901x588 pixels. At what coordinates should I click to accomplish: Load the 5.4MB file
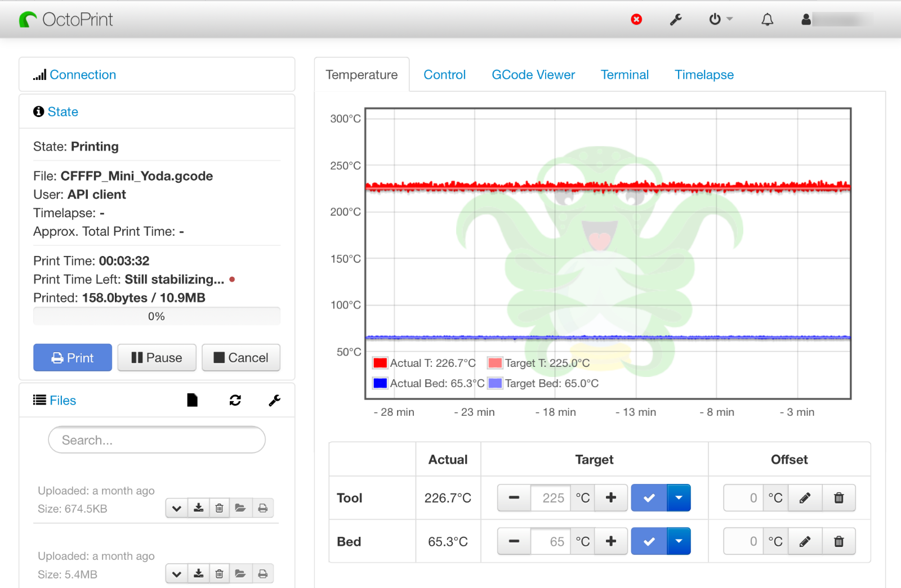(240, 574)
